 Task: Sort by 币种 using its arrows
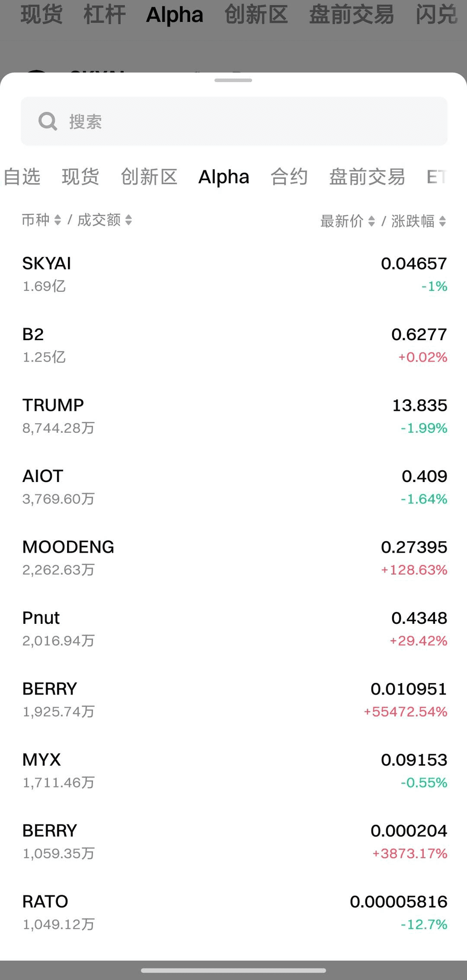[x=57, y=220]
